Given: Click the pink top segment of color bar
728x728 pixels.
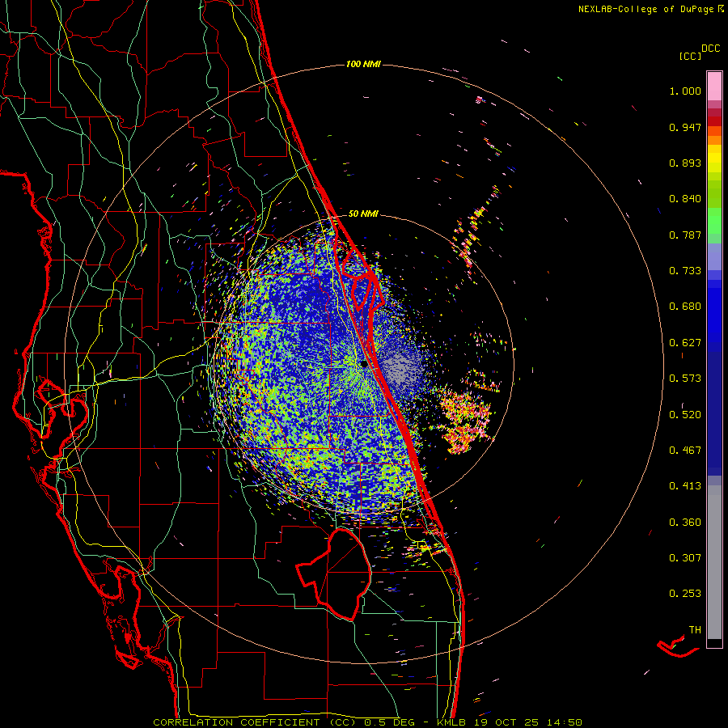Looking at the screenshot, I should (x=714, y=87).
